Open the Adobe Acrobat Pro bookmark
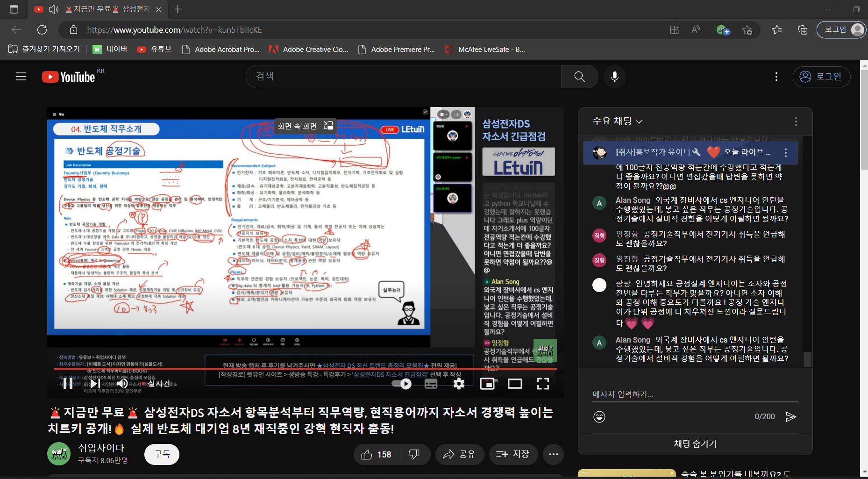The width and height of the screenshot is (868, 479). [221, 49]
